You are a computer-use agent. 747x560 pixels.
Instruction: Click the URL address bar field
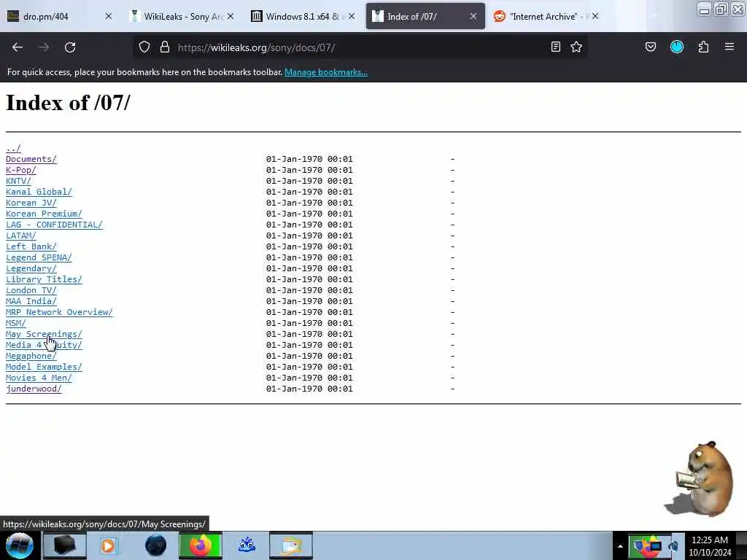click(360, 47)
